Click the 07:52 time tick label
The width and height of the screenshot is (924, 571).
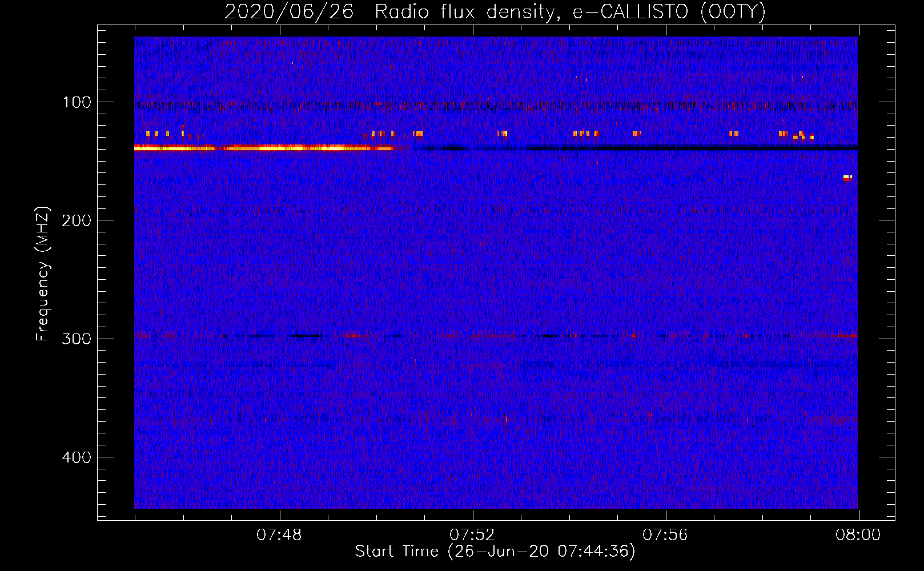[472, 535]
